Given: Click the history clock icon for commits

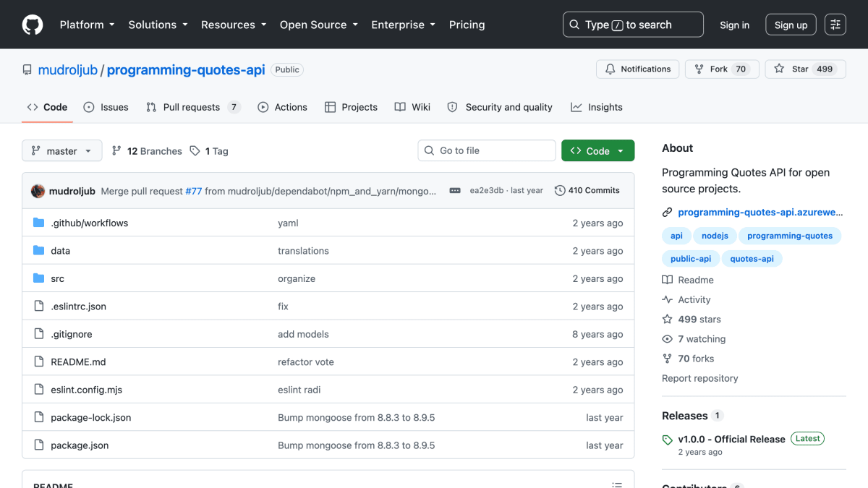Looking at the screenshot, I should (x=560, y=191).
